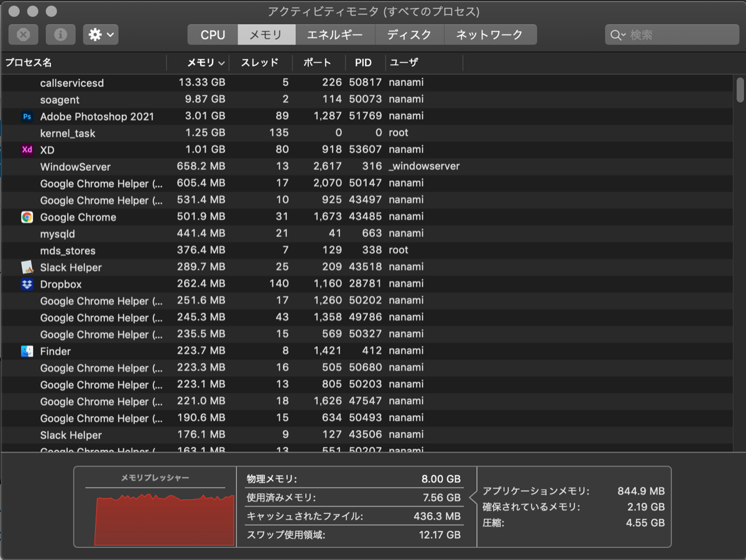Click the Slack Helper icon at 289.7 MB
746x560 pixels.
tap(27, 267)
